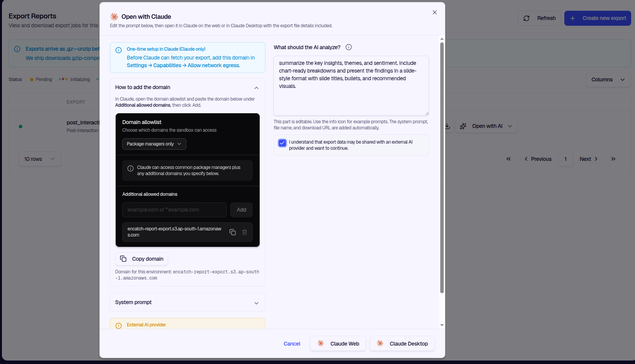Screen dimensions: 635x364
Task: Click the Initializing status filter label
Action: click(80, 79)
